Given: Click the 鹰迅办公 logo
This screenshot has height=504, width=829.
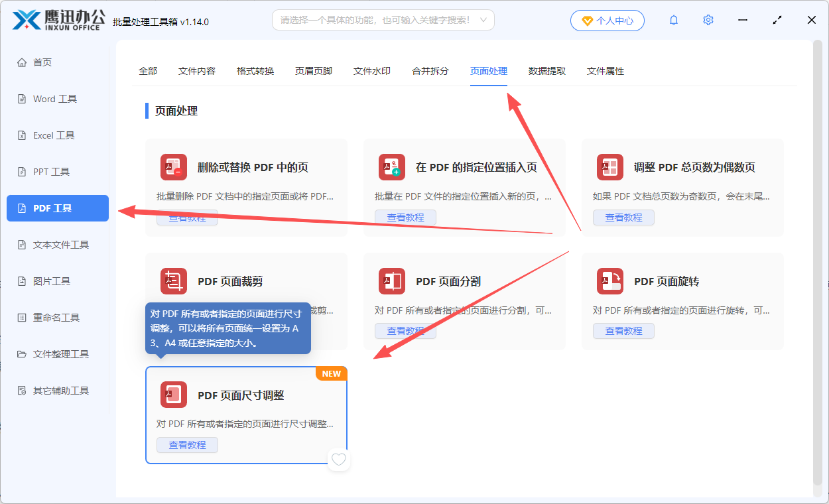Looking at the screenshot, I should click(56, 20).
